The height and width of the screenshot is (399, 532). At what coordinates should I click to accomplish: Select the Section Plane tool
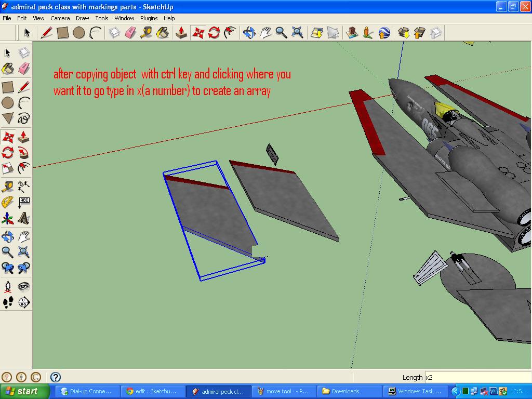pos(24,302)
